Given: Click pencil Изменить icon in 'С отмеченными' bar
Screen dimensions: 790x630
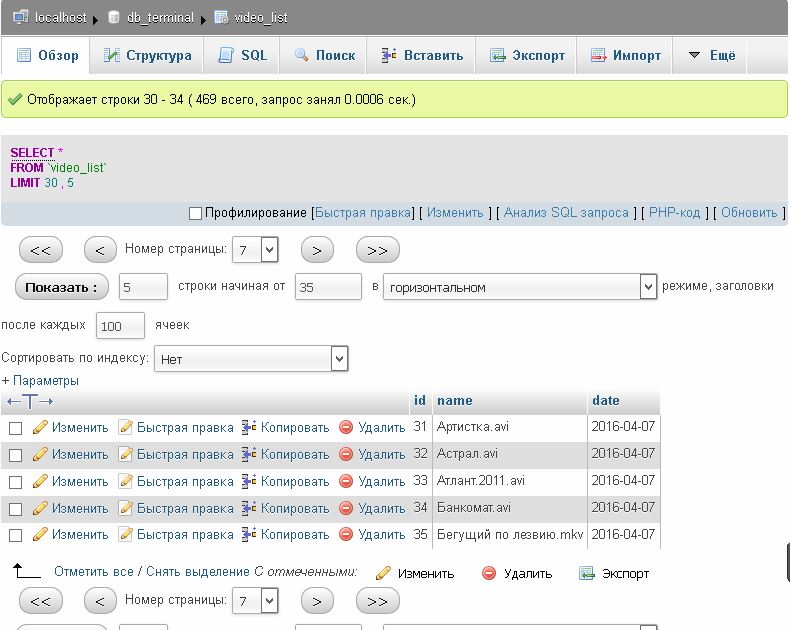Looking at the screenshot, I should (x=383, y=573).
